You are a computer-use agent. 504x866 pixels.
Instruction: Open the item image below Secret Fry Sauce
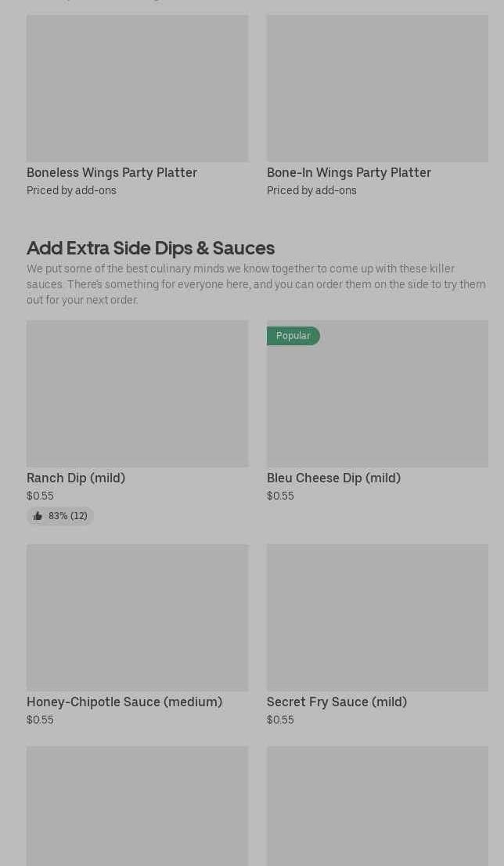pyautogui.click(x=377, y=806)
